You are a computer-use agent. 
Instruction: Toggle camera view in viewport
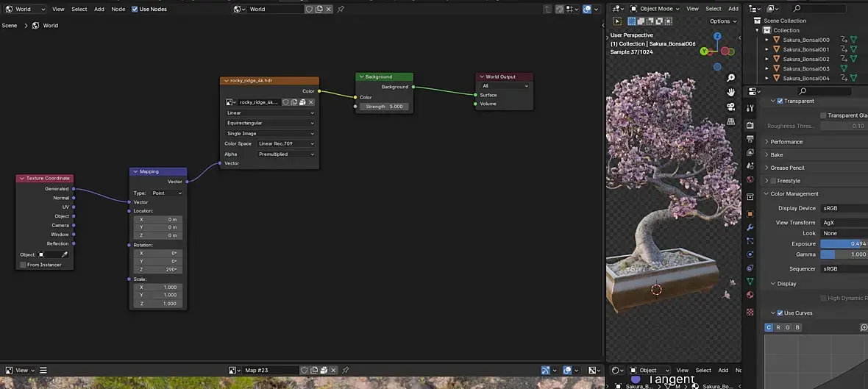[730, 107]
